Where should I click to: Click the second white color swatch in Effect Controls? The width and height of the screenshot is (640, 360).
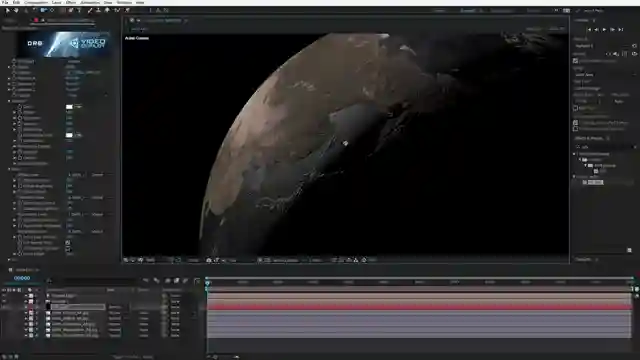pos(69,135)
